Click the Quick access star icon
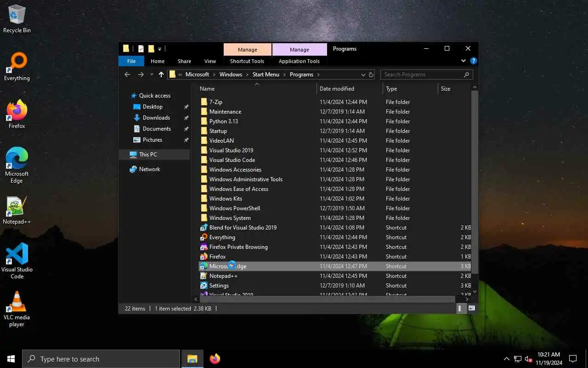Viewport: 588px width, 368px height. pyautogui.click(x=134, y=96)
